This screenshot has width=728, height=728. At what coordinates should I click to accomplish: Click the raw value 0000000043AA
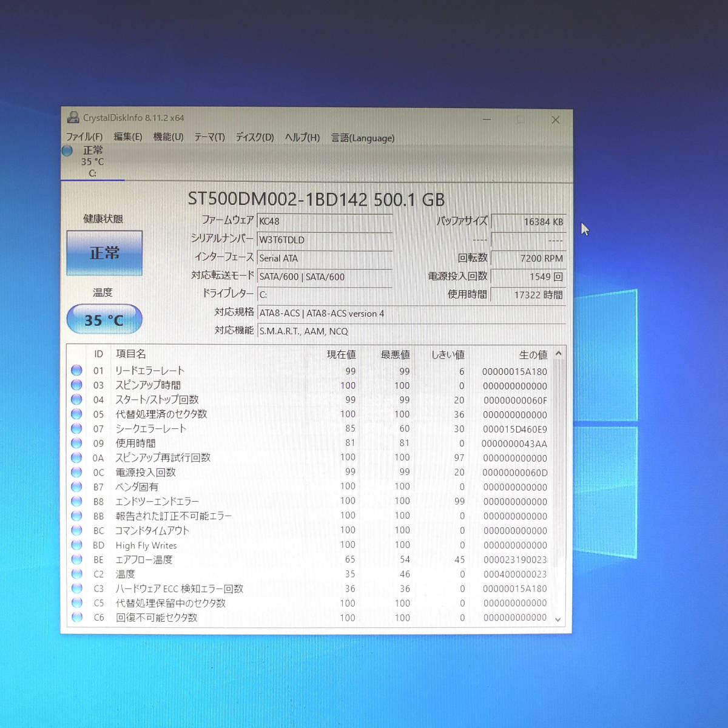tap(514, 444)
